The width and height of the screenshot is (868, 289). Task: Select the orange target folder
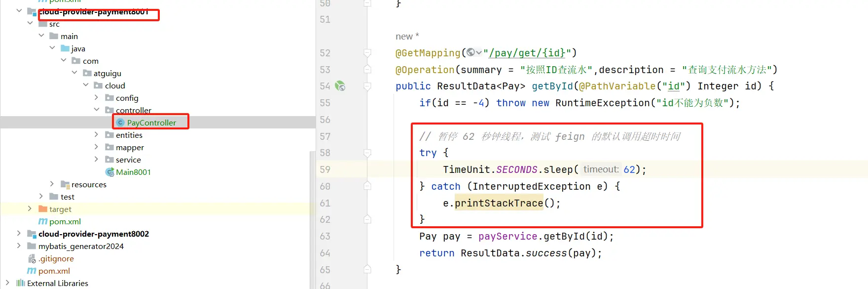60,209
